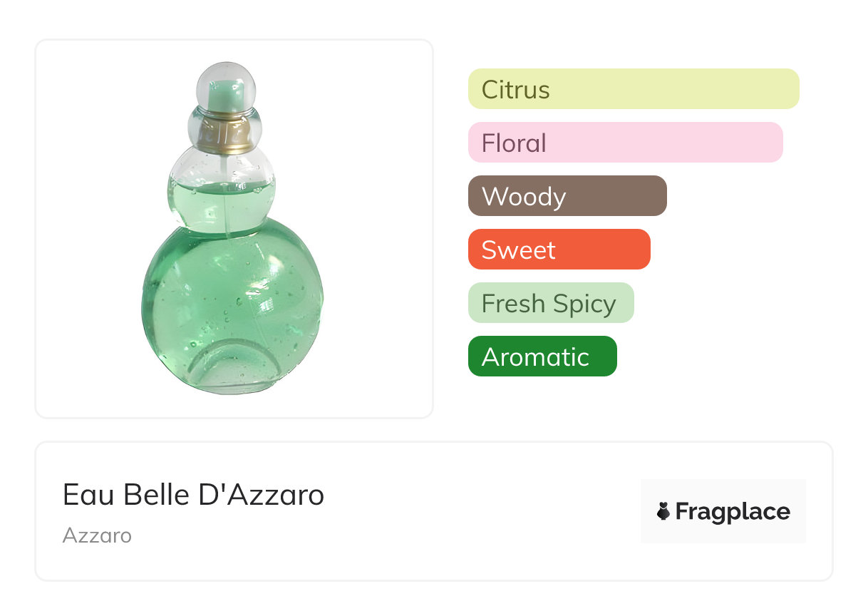The image size is (868, 616).
Task: Select the pink Floral accord bar
Action: point(625,143)
